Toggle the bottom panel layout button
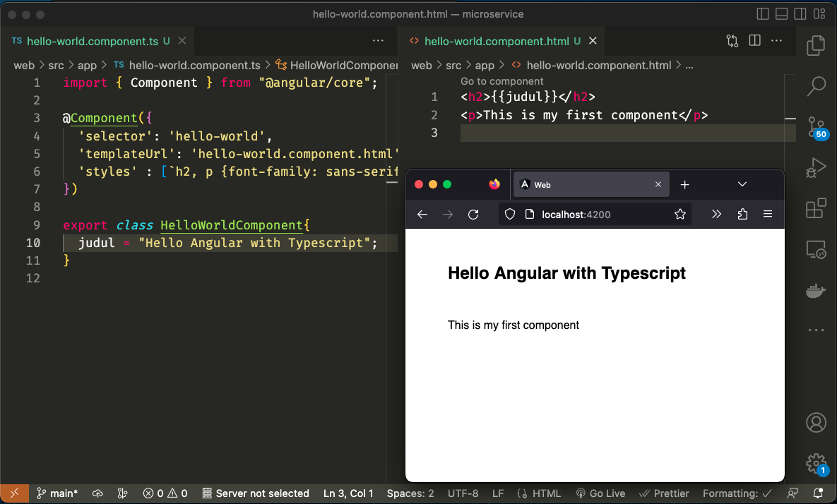 (782, 14)
